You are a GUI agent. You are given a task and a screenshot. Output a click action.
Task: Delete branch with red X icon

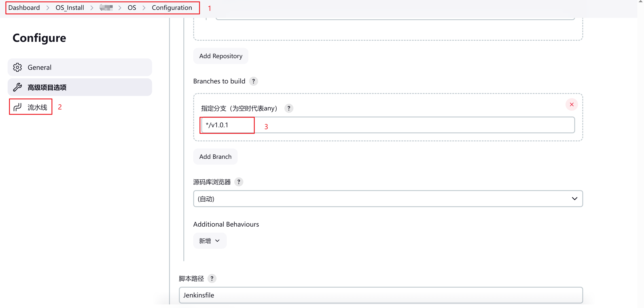[572, 104]
